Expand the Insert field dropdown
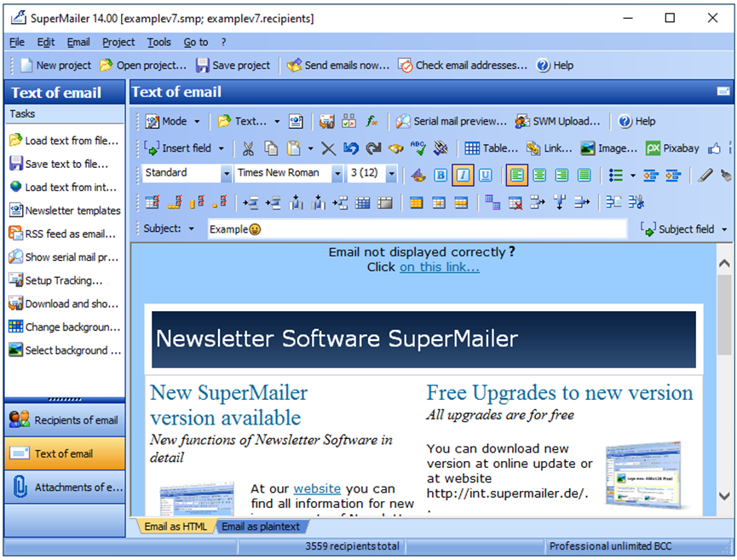 (221, 148)
